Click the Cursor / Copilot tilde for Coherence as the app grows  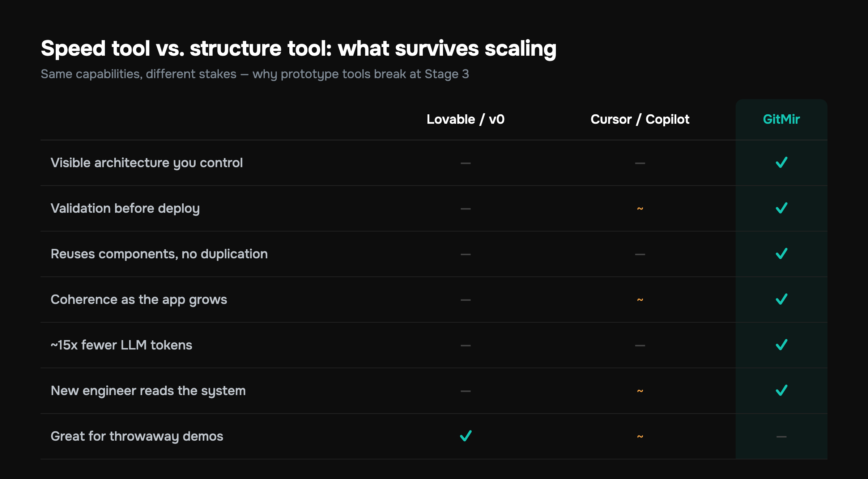pyautogui.click(x=640, y=300)
